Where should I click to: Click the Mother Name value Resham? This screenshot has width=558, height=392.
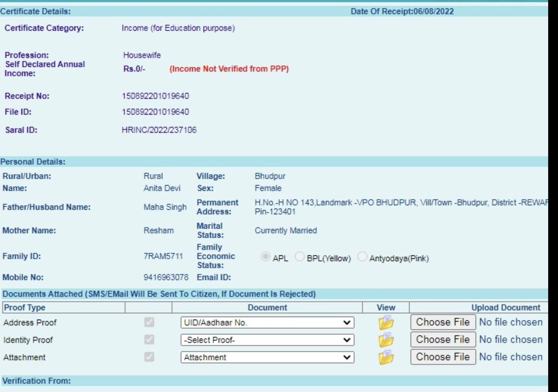tap(159, 231)
